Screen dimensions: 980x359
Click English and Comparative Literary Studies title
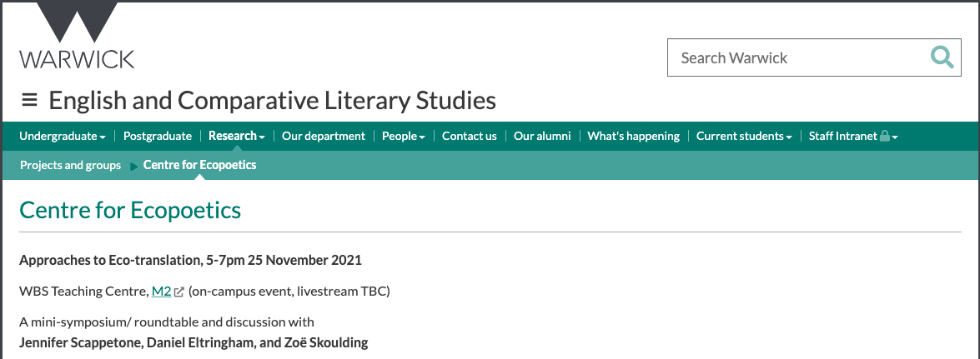272,101
